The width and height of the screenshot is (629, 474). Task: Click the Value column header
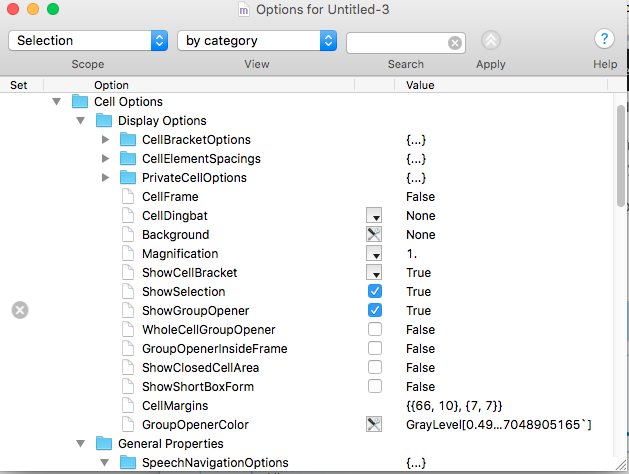click(x=420, y=85)
